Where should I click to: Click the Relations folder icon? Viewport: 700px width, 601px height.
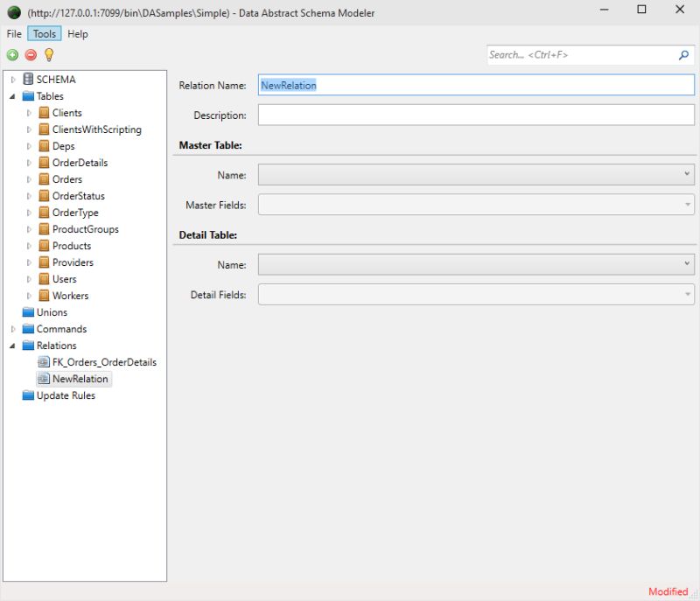point(28,346)
